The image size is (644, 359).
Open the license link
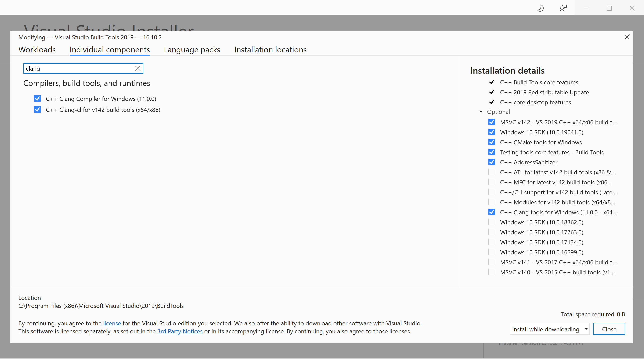tap(112, 323)
